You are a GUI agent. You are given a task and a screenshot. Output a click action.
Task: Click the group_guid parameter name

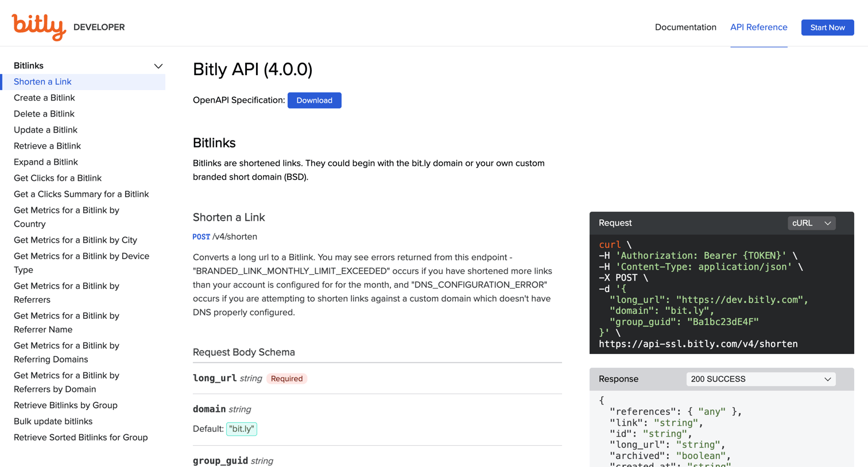(220, 461)
